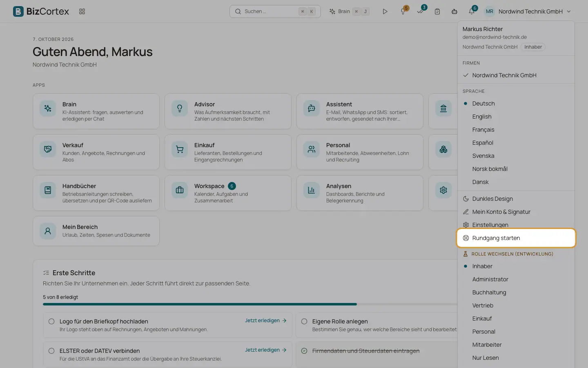The image size is (588, 368).
Task: Switch role to Buchhaltung
Action: (x=516, y=292)
